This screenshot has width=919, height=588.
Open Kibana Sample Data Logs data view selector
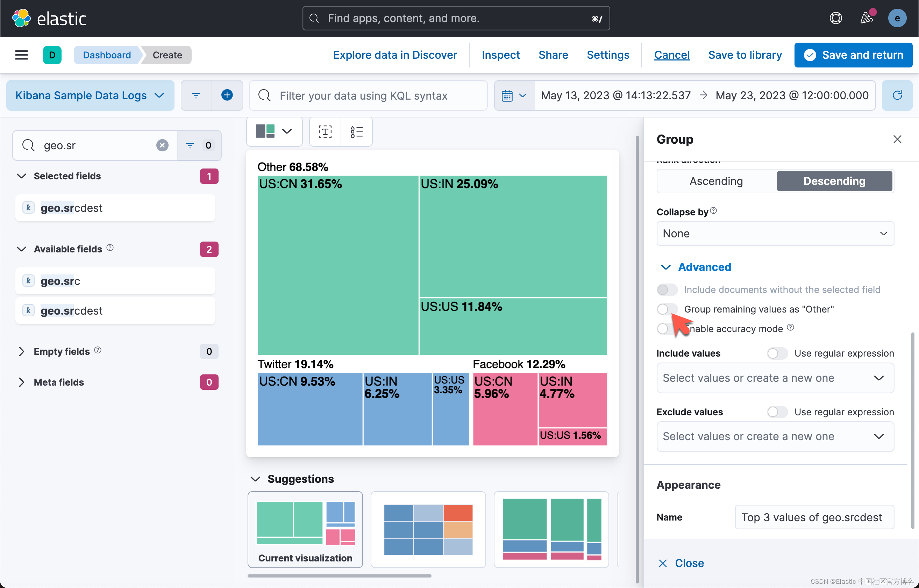click(x=90, y=95)
